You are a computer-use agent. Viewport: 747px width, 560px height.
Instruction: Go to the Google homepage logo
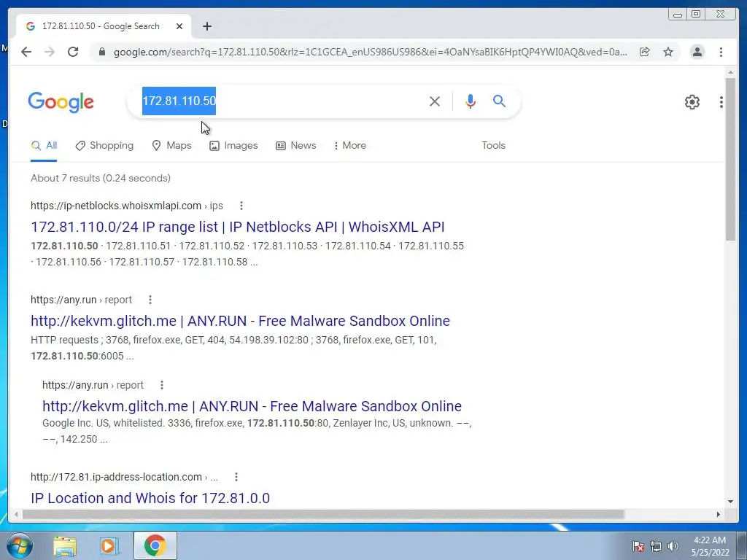coord(61,102)
